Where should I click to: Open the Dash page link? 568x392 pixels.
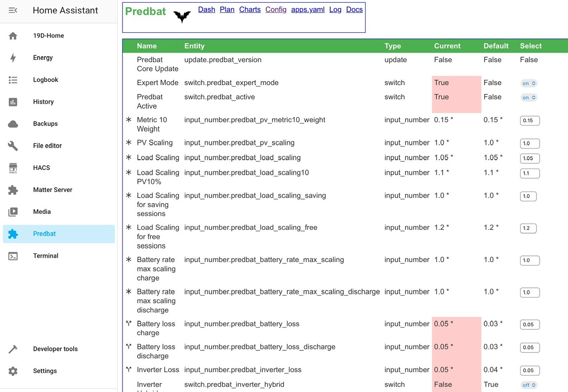click(206, 9)
